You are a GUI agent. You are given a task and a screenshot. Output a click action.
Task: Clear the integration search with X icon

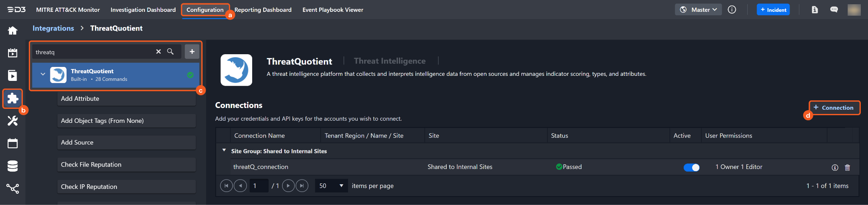click(159, 52)
